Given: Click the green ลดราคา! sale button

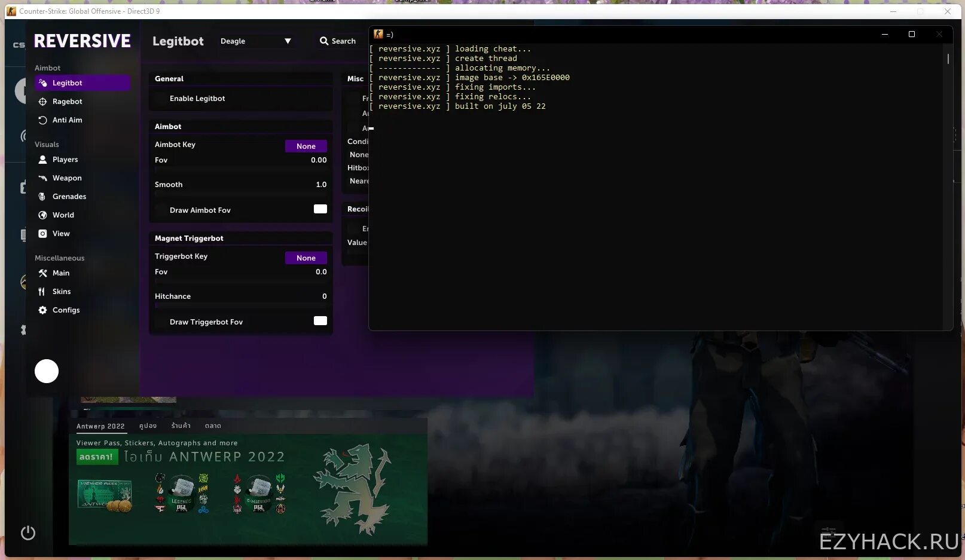Looking at the screenshot, I should [97, 457].
